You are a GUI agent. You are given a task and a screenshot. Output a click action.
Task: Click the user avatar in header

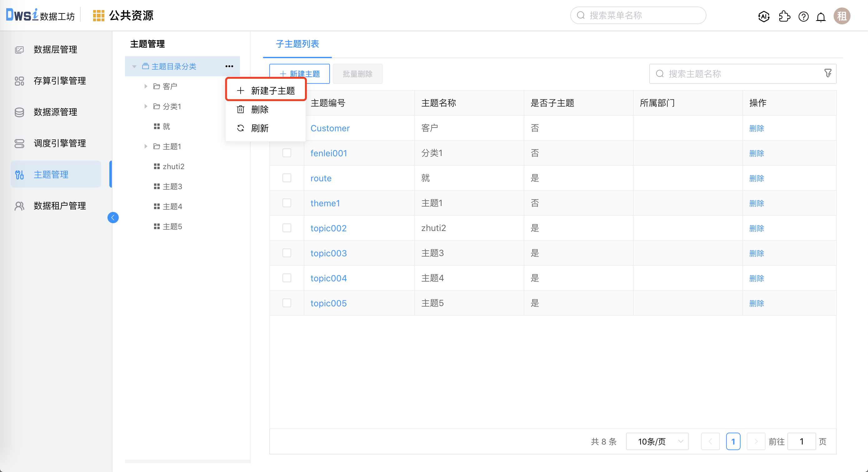(842, 16)
